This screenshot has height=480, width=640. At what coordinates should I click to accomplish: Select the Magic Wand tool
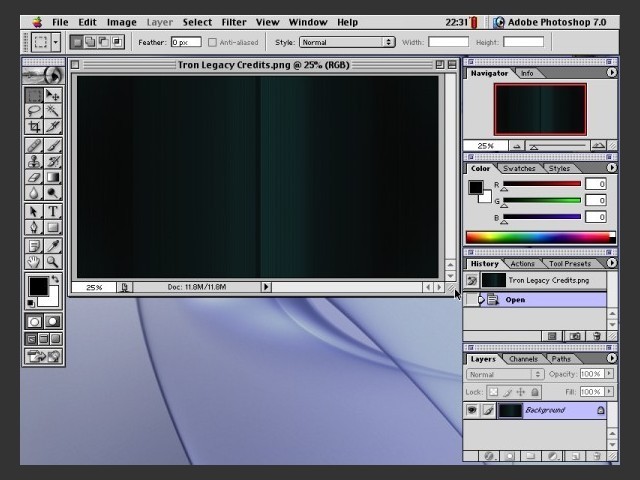click(53, 111)
